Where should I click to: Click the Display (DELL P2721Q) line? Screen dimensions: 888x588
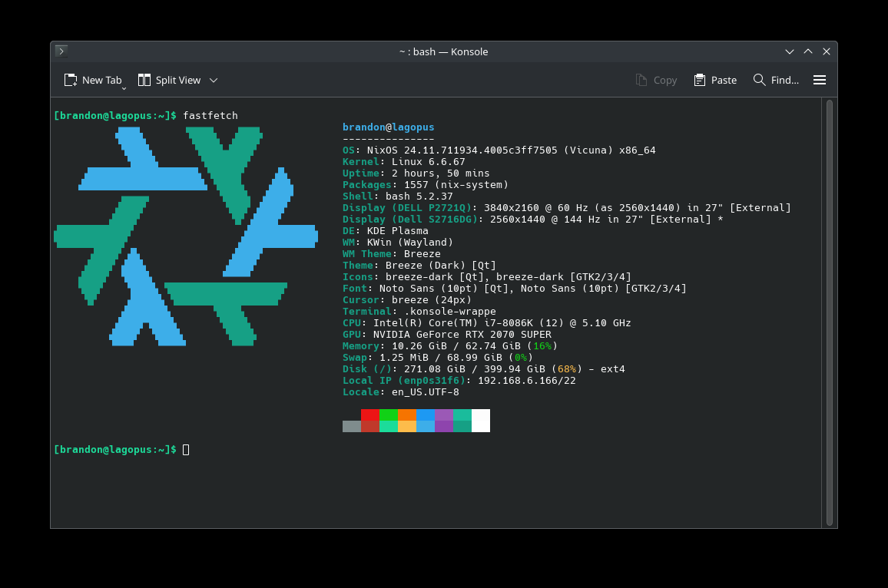coord(566,208)
